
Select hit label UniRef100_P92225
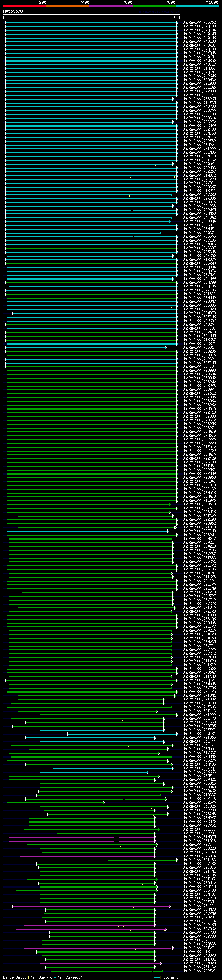199,439
